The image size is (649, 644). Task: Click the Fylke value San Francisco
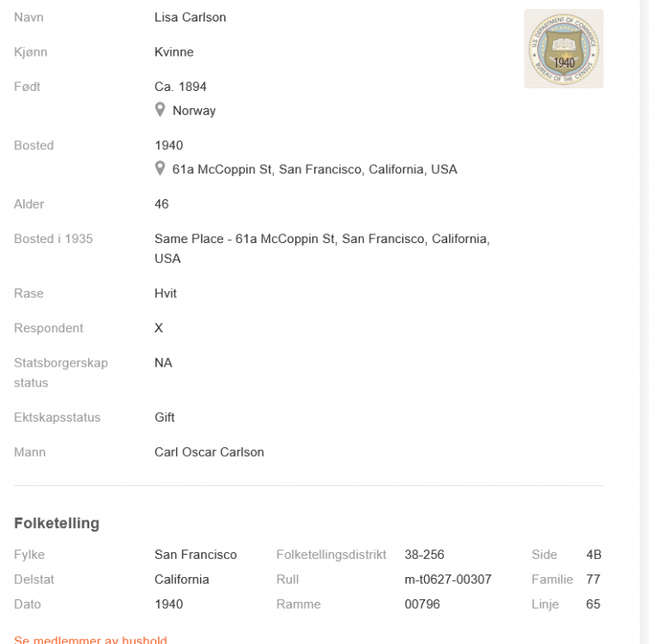196,555
